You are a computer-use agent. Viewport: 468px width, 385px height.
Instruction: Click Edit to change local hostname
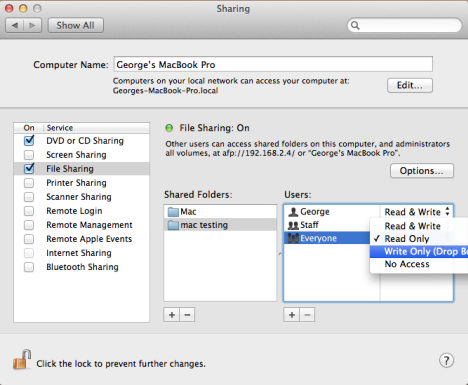point(410,85)
